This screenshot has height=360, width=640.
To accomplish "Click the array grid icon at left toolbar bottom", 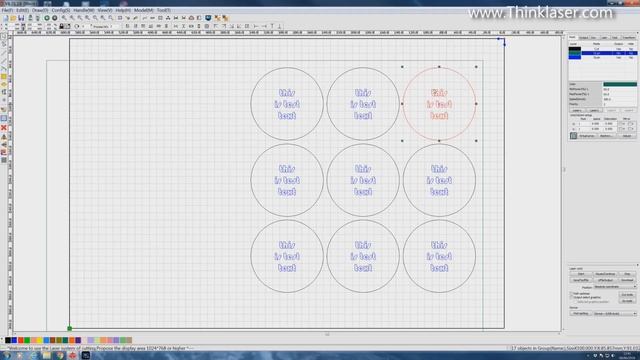I will point(4,160).
